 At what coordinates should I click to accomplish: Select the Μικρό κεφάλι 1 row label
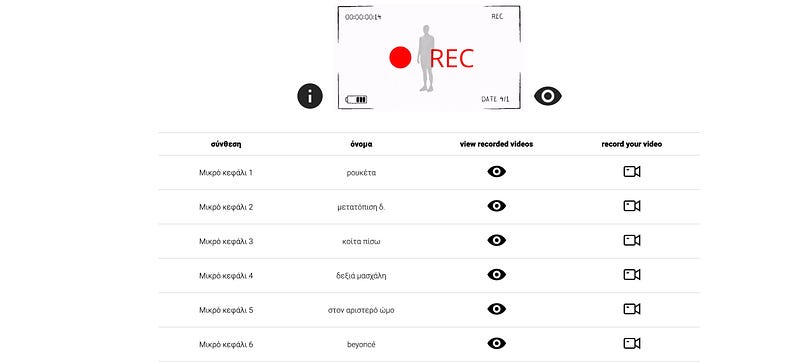point(226,173)
